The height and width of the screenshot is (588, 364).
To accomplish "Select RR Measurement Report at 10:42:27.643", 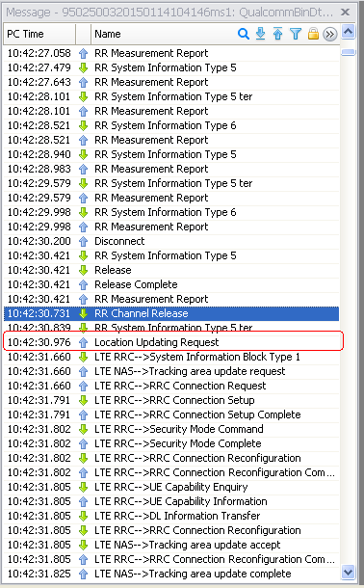I will tap(171, 82).
